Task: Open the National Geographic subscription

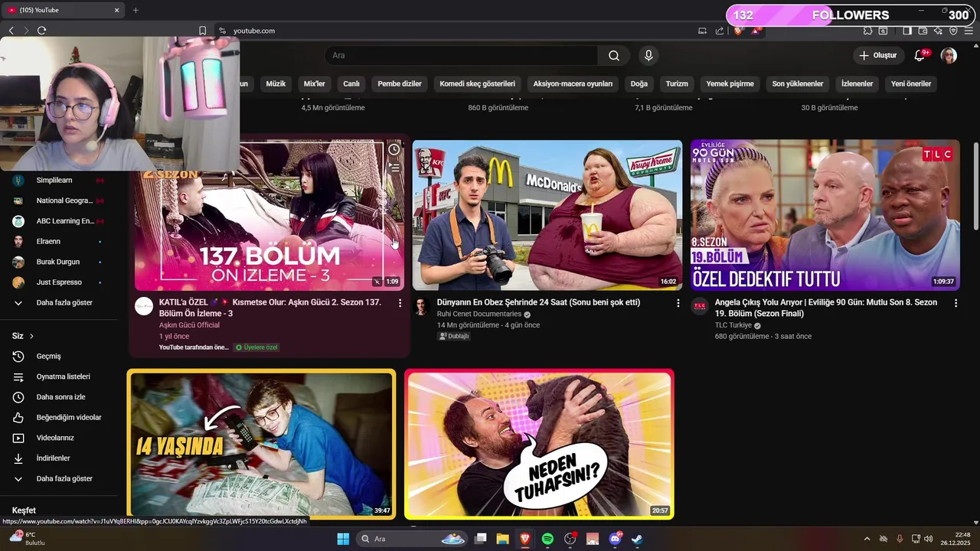Action: click(x=59, y=201)
